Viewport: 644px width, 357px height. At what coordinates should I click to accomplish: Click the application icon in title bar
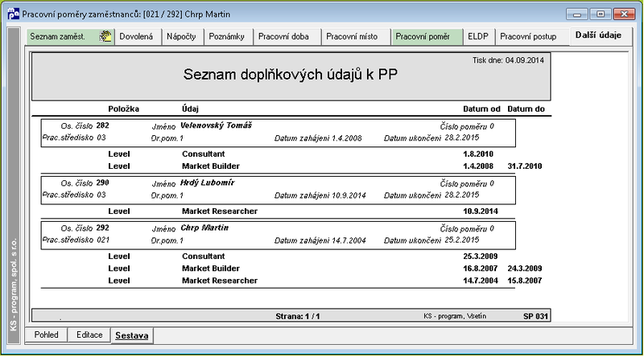point(13,14)
